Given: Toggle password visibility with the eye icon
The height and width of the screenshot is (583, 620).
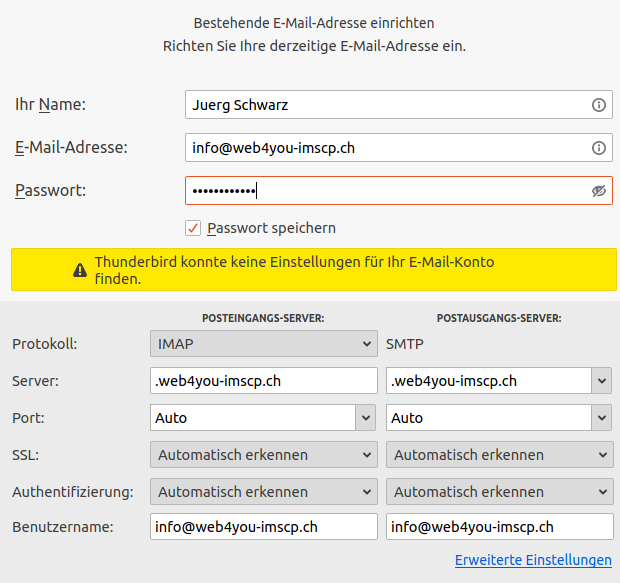Looking at the screenshot, I should [x=599, y=191].
